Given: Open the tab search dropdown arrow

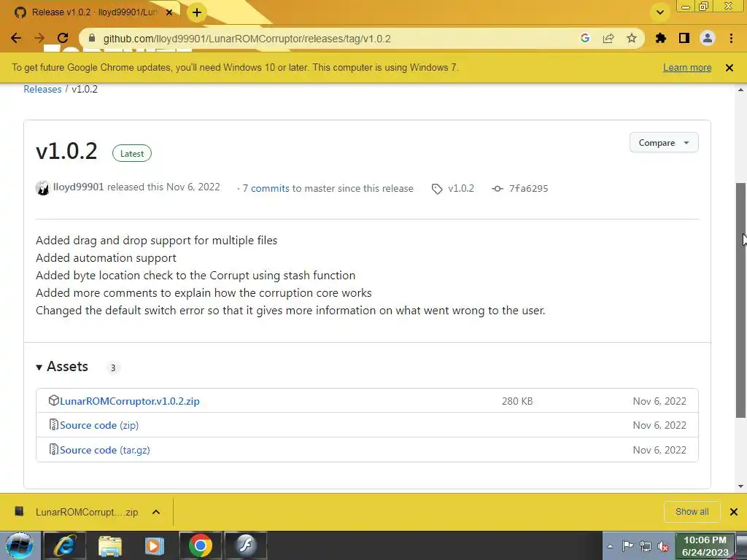Looking at the screenshot, I should tap(659, 12).
